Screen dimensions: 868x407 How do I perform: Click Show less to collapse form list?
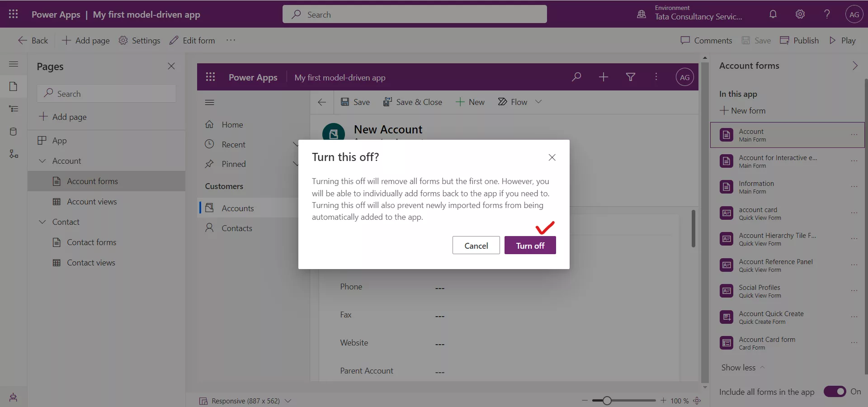point(743,368)
